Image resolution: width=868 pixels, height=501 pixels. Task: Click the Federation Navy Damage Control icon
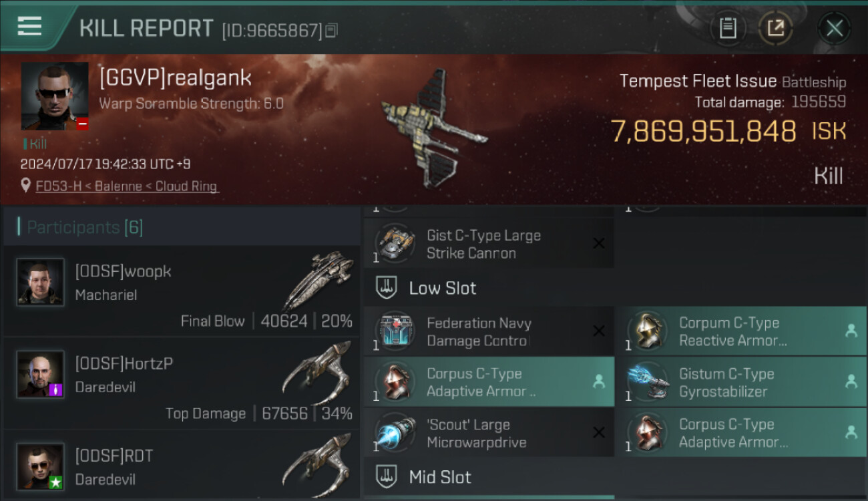click(x=395, y=331)
